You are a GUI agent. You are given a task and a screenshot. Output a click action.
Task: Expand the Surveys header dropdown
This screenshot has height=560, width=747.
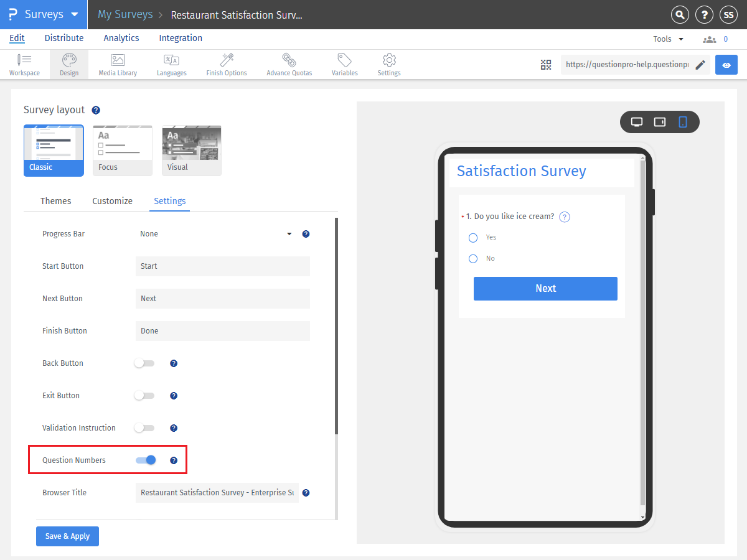coord(73,14)
